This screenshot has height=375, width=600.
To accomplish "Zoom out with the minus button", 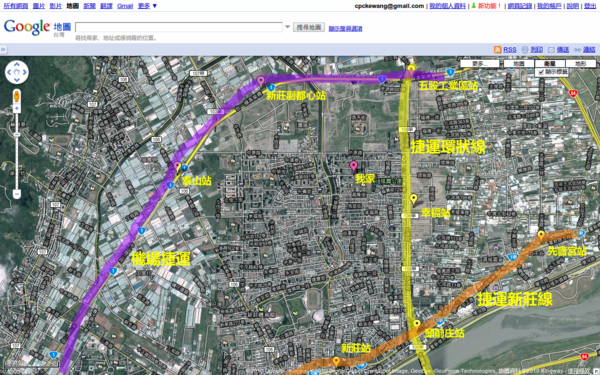I will [16, 194].
